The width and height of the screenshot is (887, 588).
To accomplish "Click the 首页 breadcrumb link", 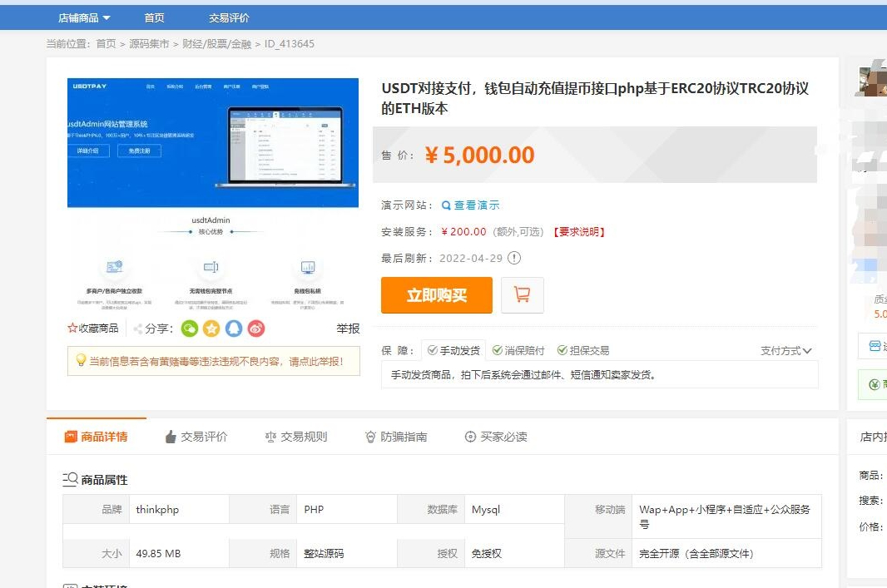I will tap(106, 43).
